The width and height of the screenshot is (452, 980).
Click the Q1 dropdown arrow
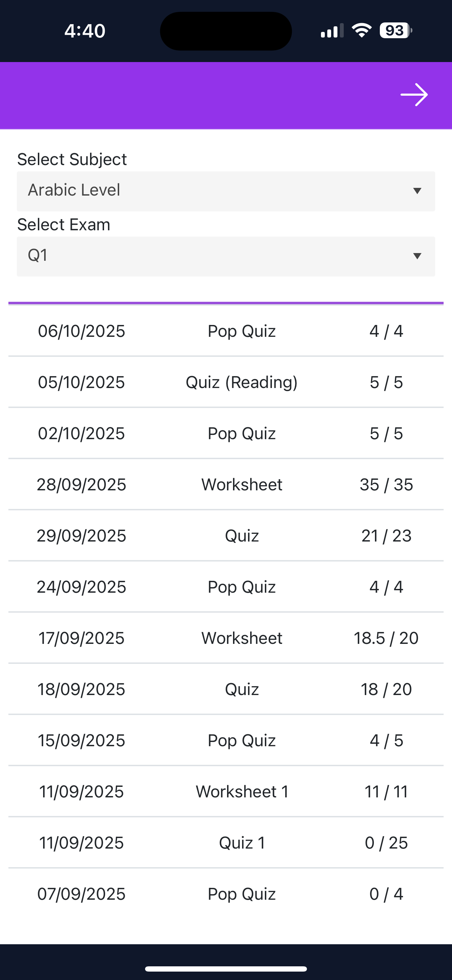[417, 256]
